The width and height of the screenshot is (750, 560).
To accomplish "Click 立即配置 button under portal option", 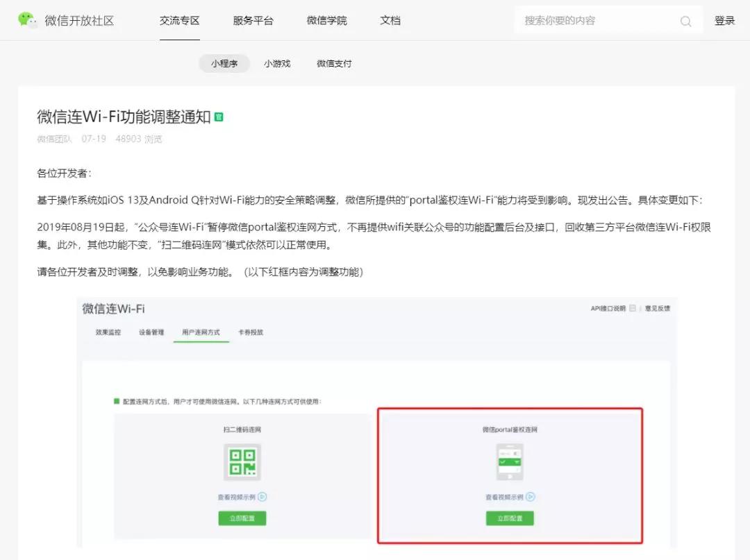I will tap(510, 518).
